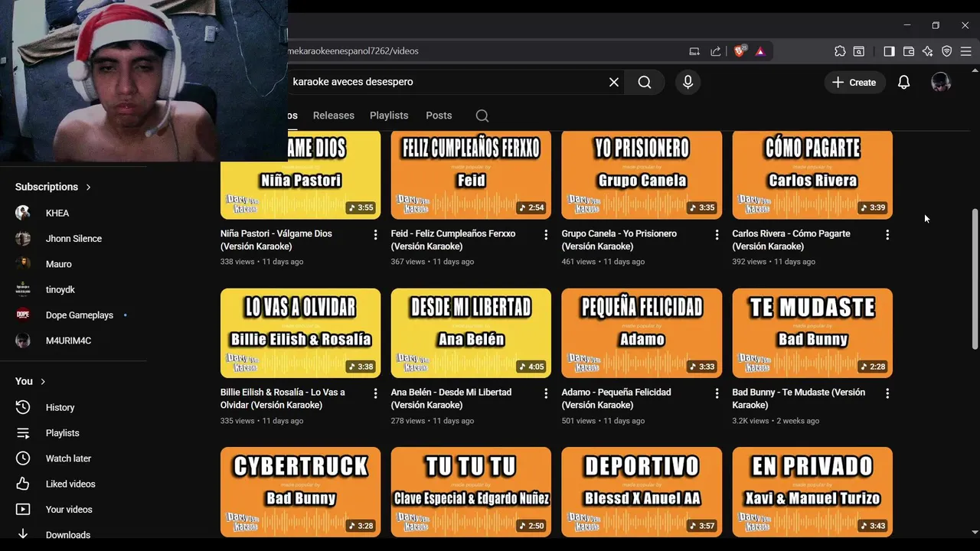Open Feid - Feliz Cumpleaños Ferxxo title
This screenshot has width=980, height=551.
[453, 240]
